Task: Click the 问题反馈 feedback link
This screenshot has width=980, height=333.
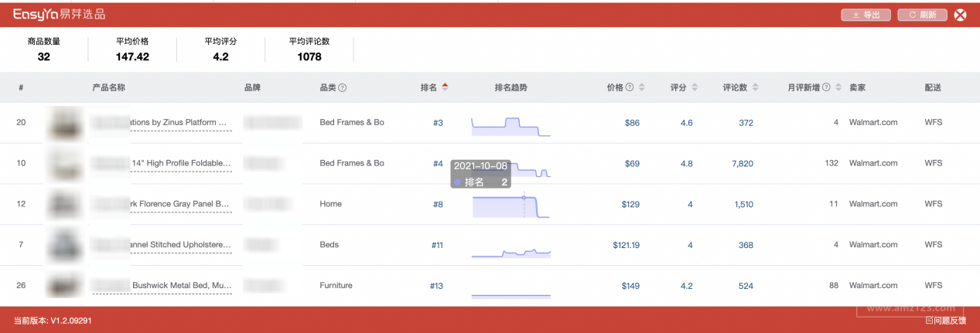Action: (945, 320)
